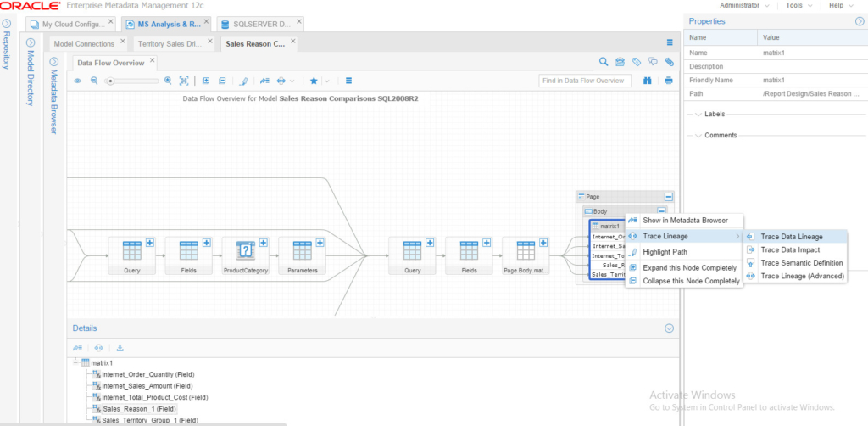The image size is (868, 426).
Task: Collapse the Labels section
Action: [698, 114]
